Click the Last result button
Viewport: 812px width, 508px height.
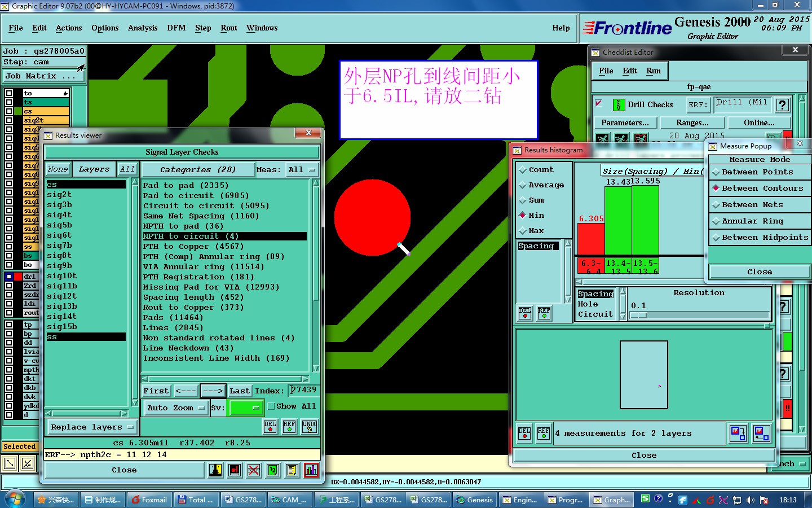239,391
